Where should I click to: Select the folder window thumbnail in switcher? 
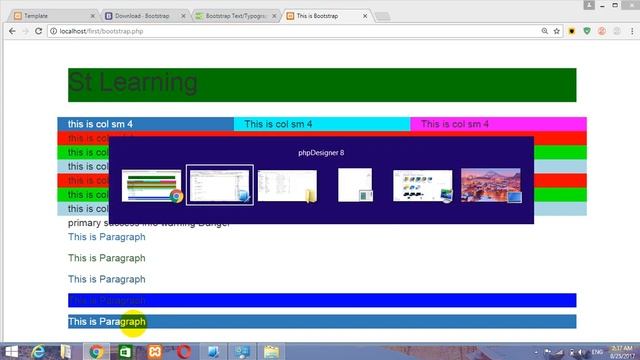point(287,186)
